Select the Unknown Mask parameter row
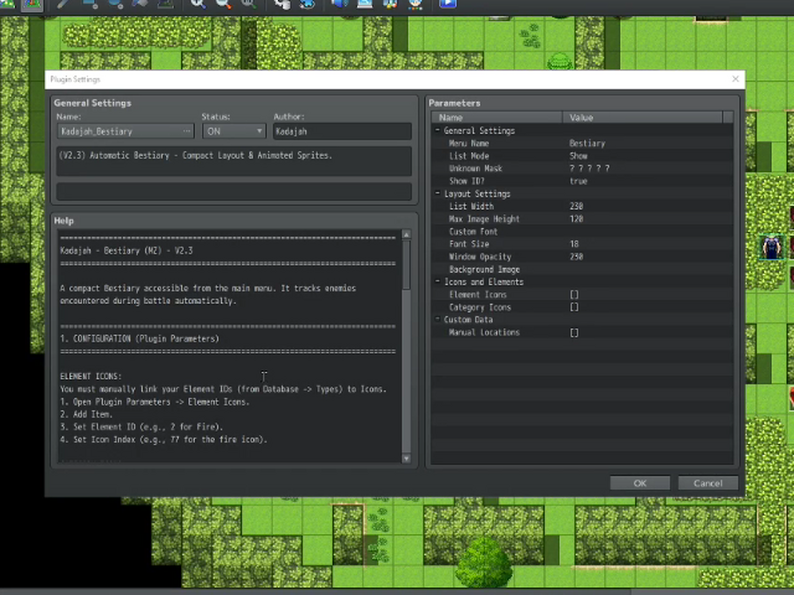 [582, 169]
